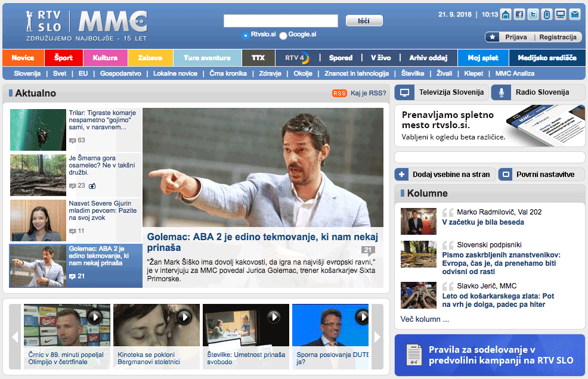Click the right carousel arrow in the video strip

pyautogui.click(x=377, y=337)
